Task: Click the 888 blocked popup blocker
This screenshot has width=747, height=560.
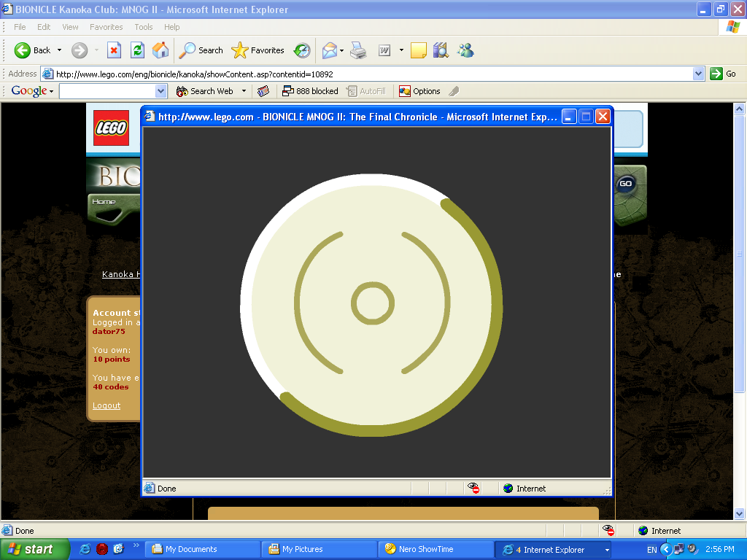Action: [310, 91]
